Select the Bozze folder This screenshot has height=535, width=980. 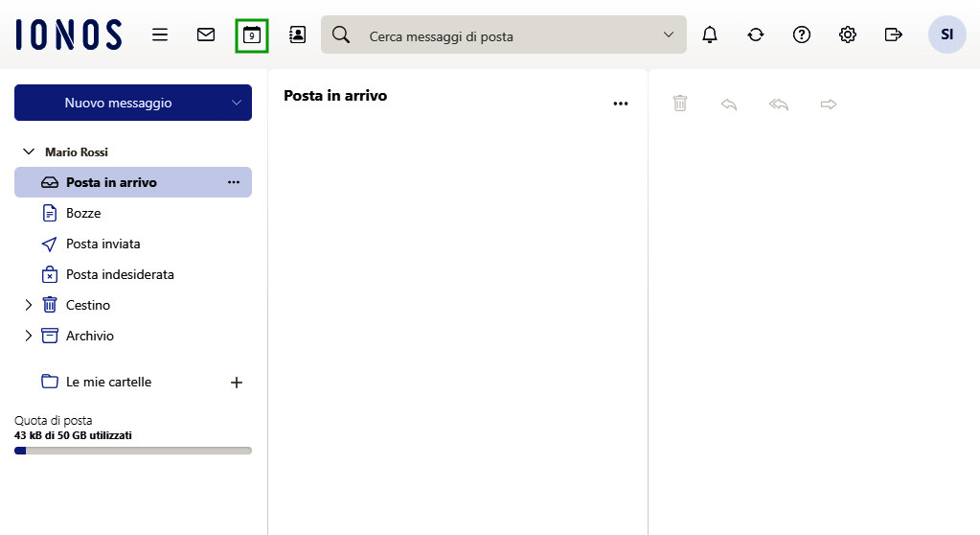pos(83,213)
